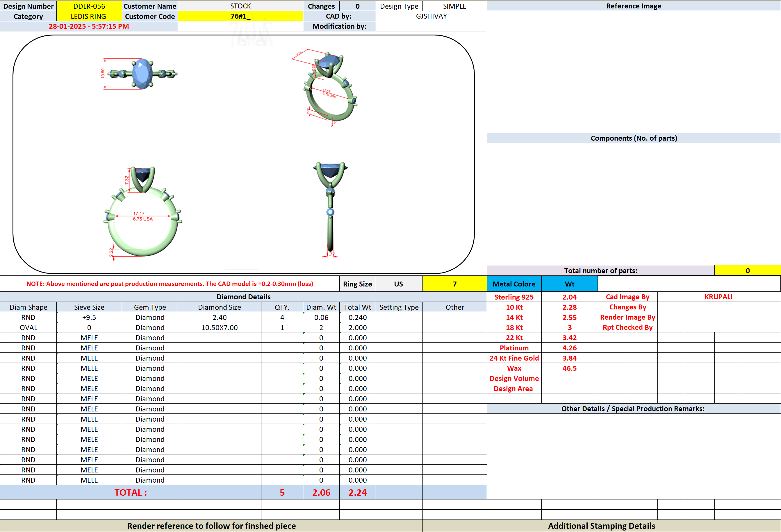This screenshot has height=532, width=781.
Task: Select the Rpt Checked By label
Action: coord(627,327)
